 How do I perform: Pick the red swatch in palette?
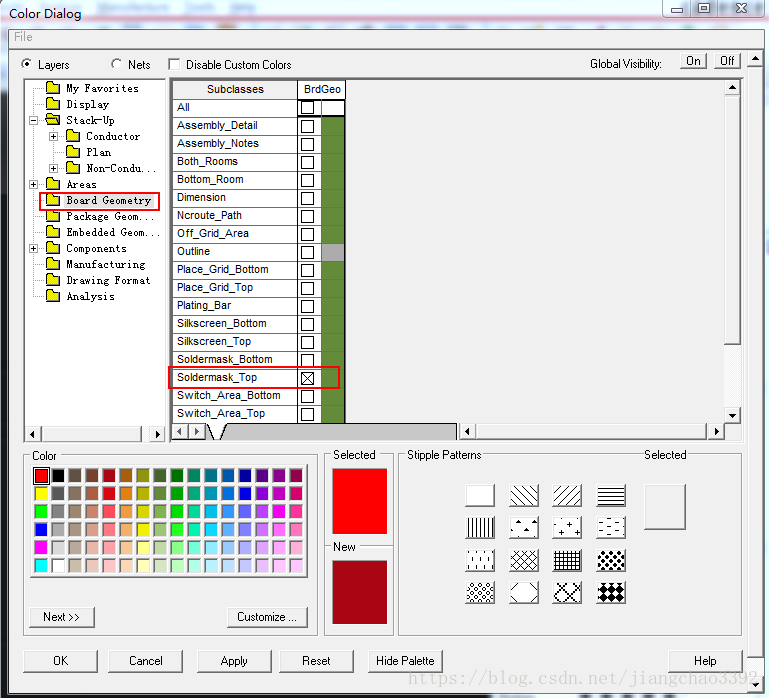[x=41, y=475]
